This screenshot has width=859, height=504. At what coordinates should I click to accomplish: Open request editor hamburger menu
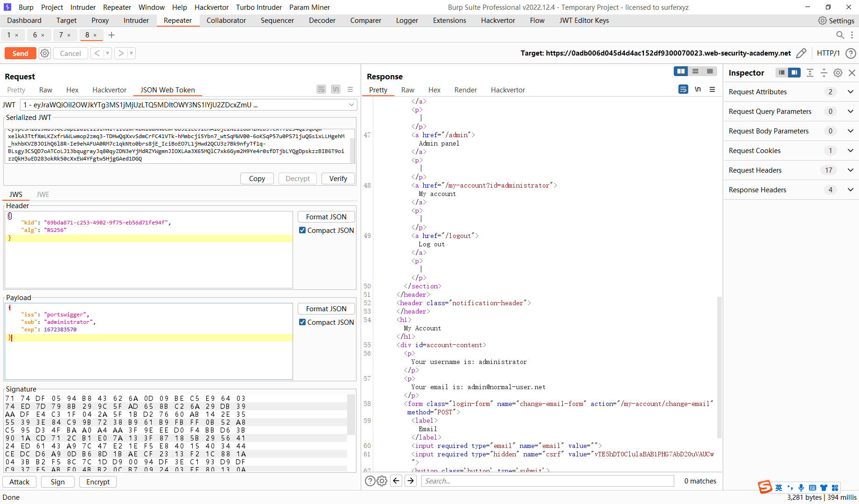pyautogui.click(x=350, y=89)
